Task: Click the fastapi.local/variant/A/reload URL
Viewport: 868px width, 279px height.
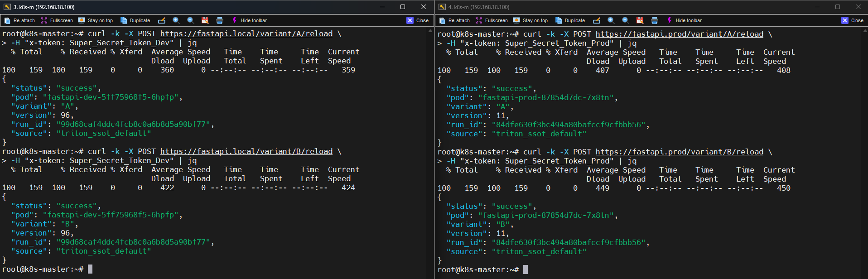Action: point(246,34)
